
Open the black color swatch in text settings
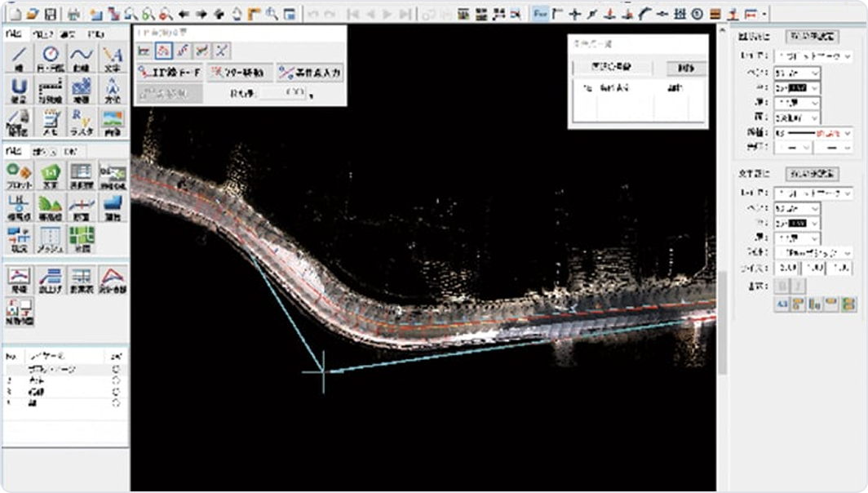point(797,223)
